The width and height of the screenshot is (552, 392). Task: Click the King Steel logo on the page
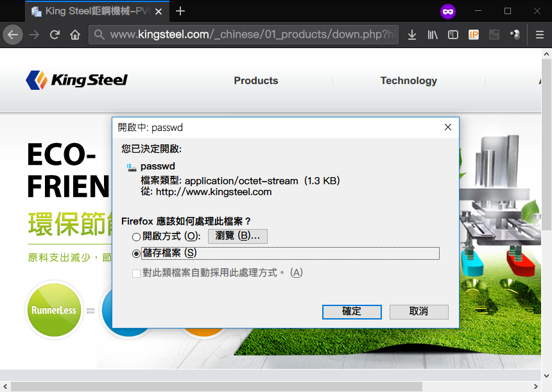click(x=76, y=80)
